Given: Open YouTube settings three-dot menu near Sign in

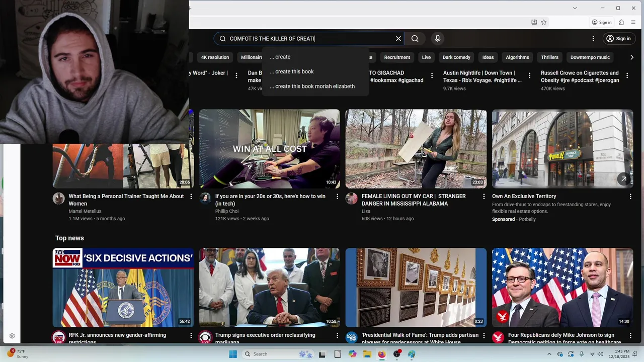Looking at the screenshot, I should 593,39.
